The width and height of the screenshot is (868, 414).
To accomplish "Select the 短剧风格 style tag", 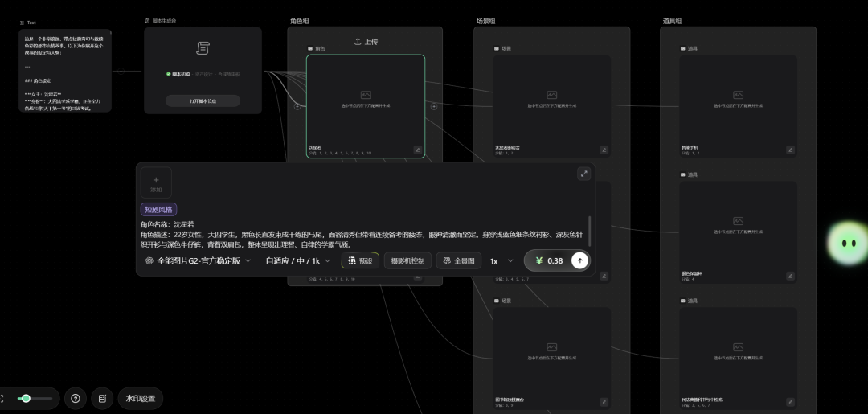I will [x=159, y=209].
